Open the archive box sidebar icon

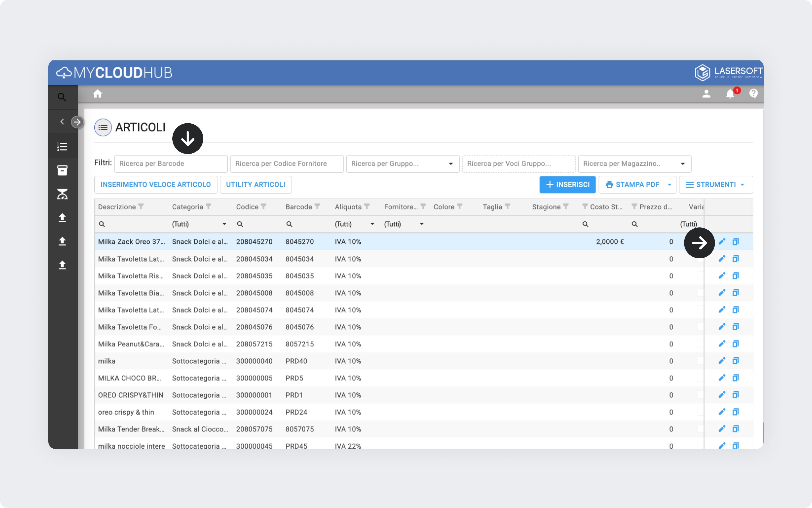[x=62, y=170]
